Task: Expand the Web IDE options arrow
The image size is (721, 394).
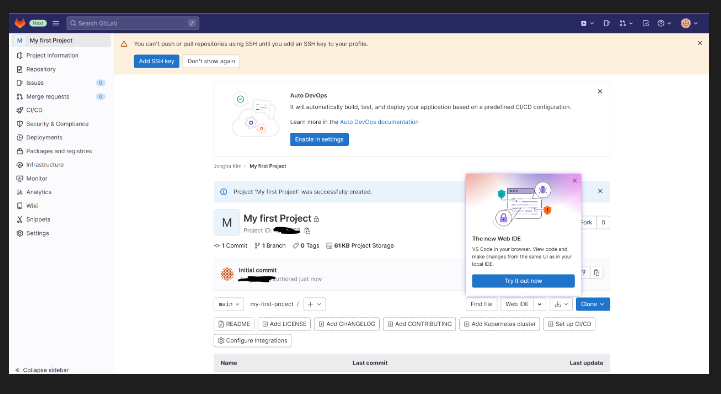Action: [539, 304]
